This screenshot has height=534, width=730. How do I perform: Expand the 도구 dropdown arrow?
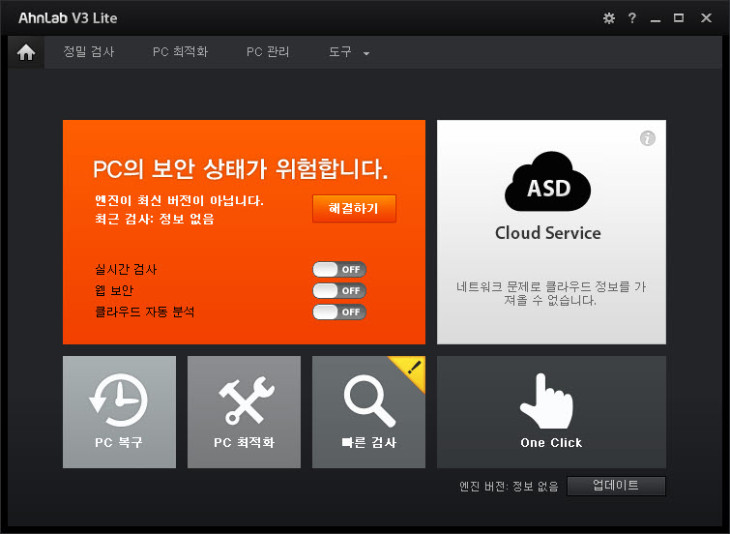[366, 54]
